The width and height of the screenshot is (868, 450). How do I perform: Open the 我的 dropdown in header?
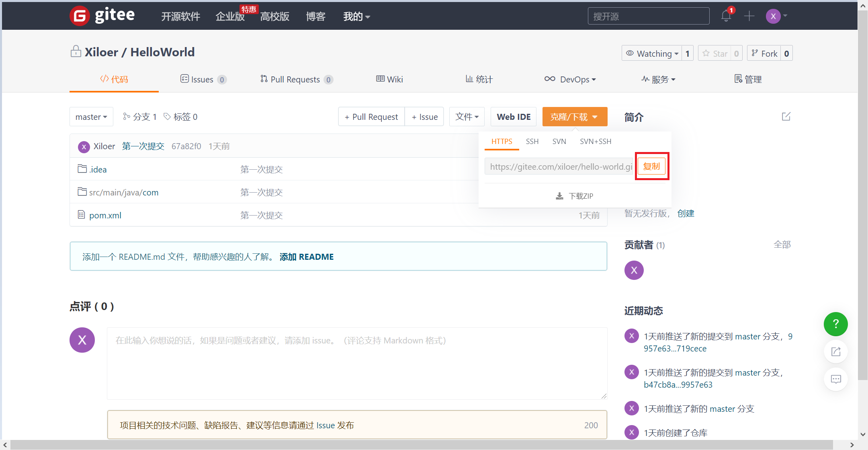point(356,16)
